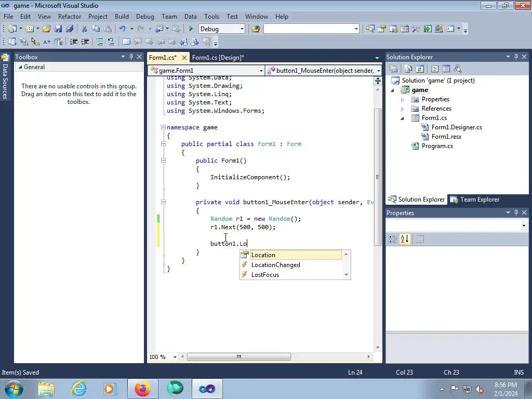Collapse the button1_MouseEnter method outline
The width and height of the screenshot is (532, 399).
coord(163,202)
